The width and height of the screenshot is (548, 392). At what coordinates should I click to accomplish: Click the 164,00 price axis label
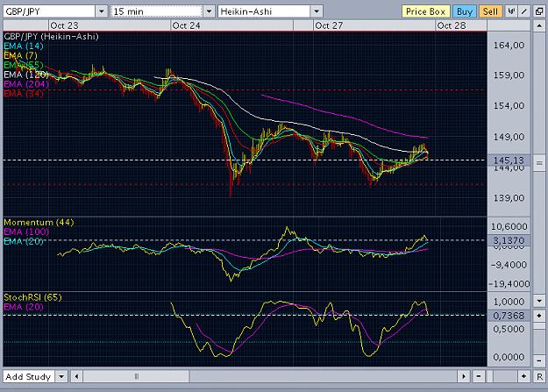pos(509,45)
